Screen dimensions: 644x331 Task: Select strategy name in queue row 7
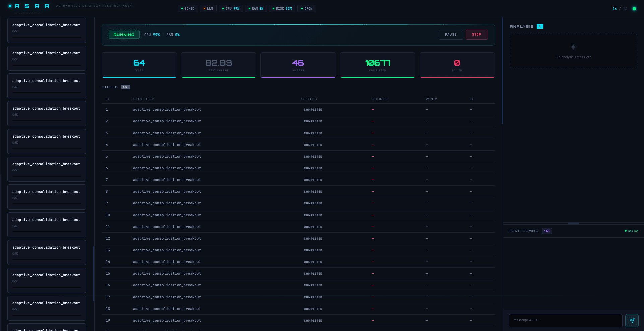pyautogui.click(x=167, y=180)
